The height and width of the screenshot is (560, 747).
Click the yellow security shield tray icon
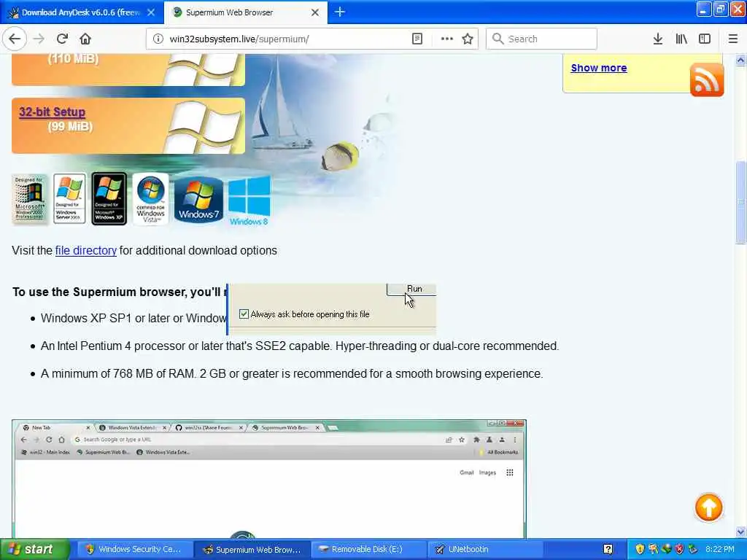pos(640,549)
